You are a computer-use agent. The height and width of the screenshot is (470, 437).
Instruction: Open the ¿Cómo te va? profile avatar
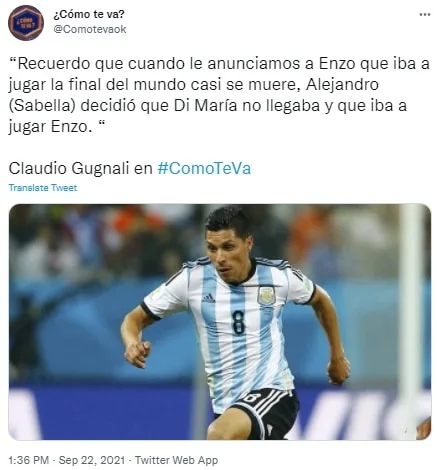(x=26, y=23)
